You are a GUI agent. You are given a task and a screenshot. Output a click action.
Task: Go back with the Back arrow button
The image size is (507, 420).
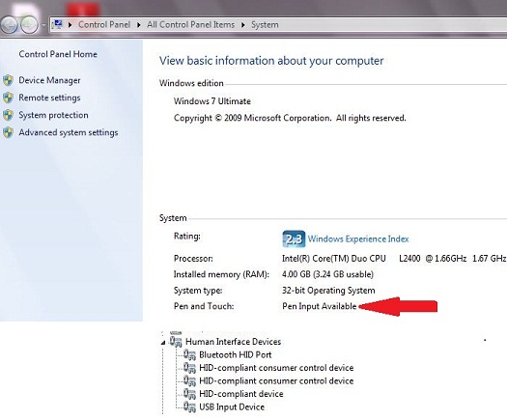tap(9, 24)
